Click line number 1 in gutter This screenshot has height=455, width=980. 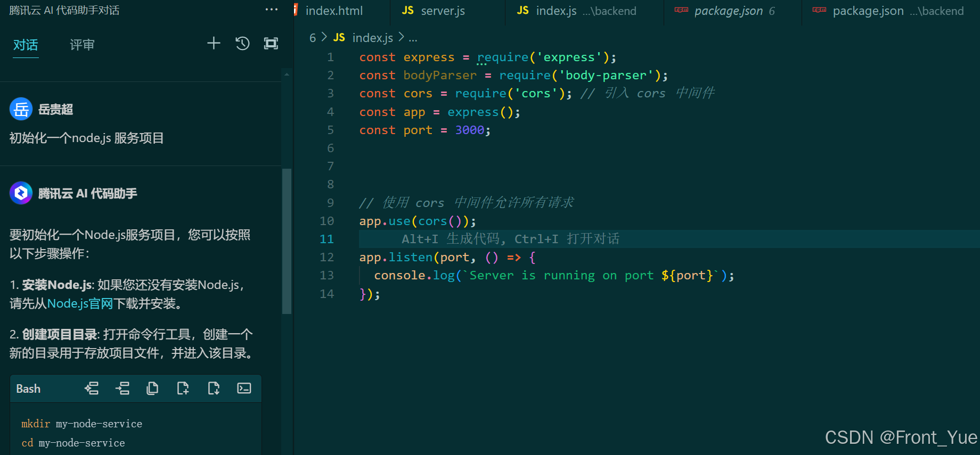330,57
